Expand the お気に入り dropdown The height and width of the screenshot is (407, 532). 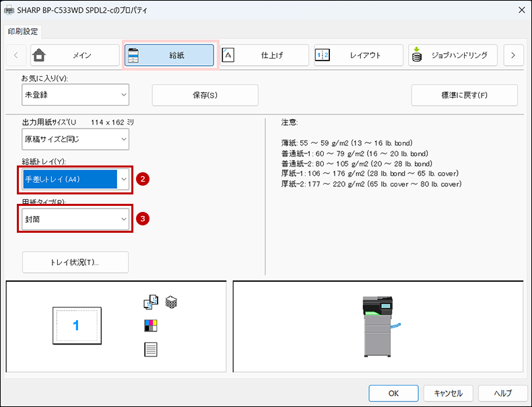[75, 95]
